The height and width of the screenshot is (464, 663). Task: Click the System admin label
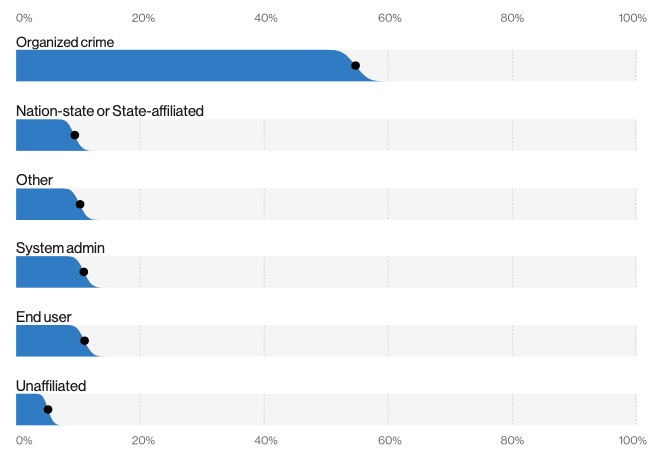tap(60, 247)
